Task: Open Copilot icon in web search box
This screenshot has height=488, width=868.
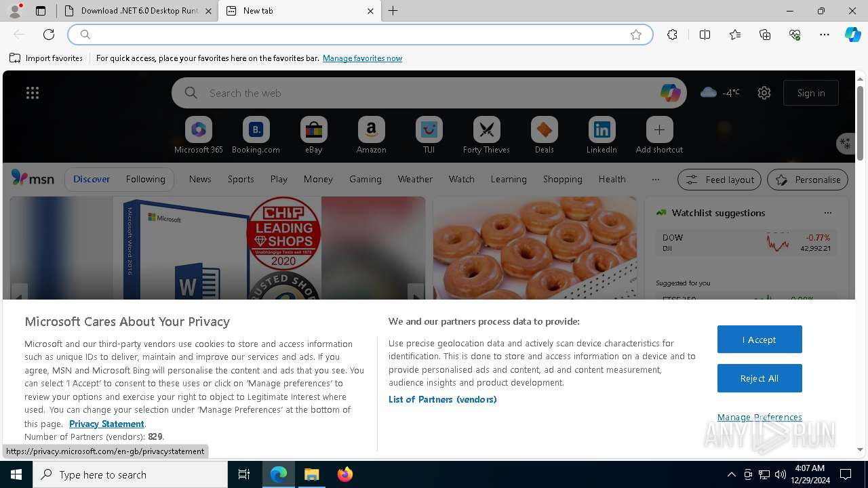Action: [670, 93]
